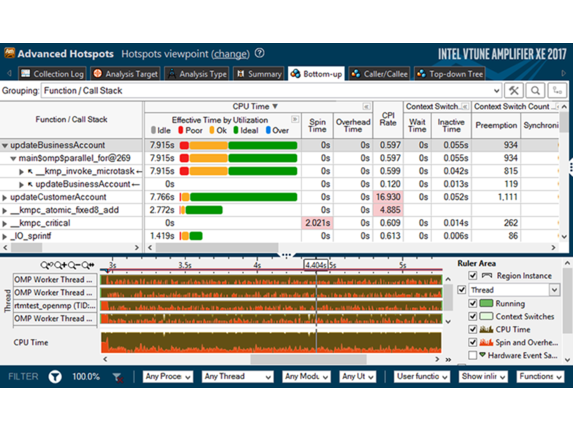This screenshot has width=573, height=430.
Task: Click the call stack mode button
Action: coord(557,90)
